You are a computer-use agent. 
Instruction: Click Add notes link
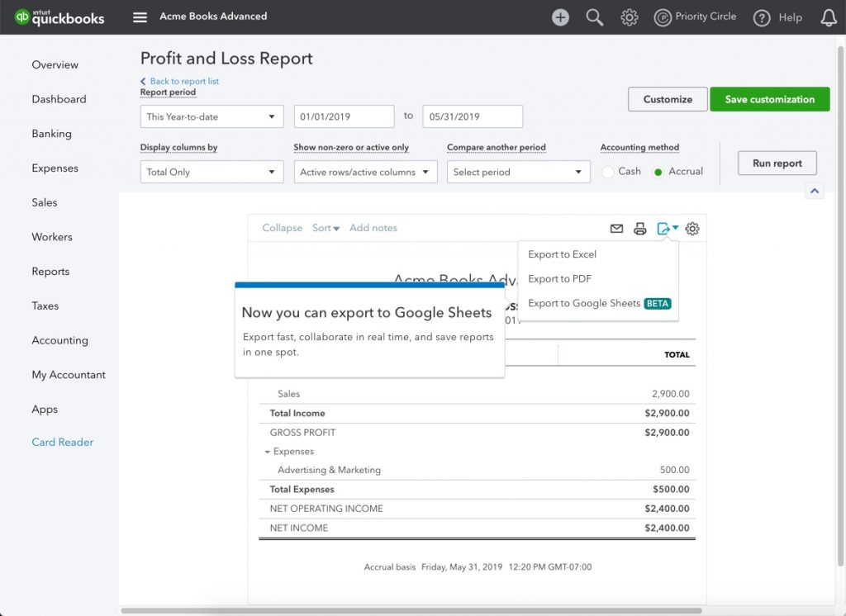coord(373,228)
